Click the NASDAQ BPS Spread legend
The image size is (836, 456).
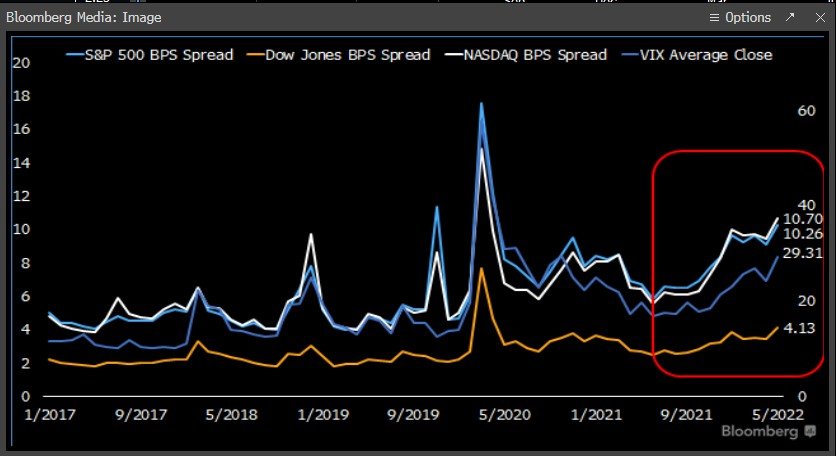[526, 55]
